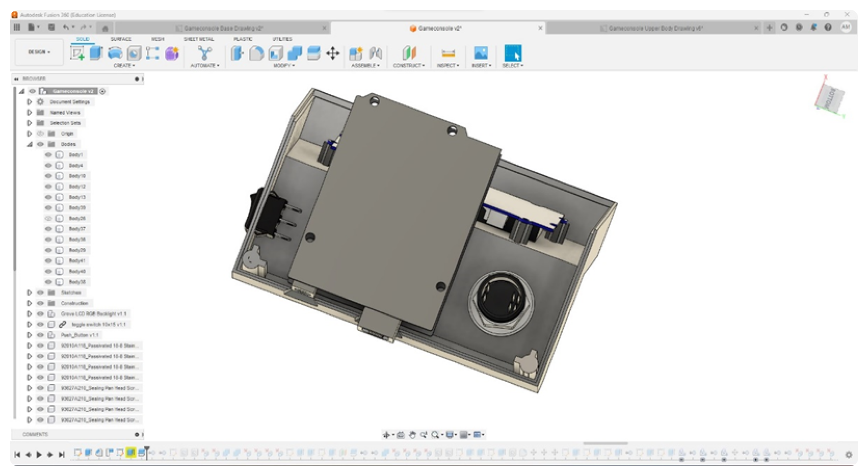Click the Insert image icon

pyautogui.click(x=481, y=53)
